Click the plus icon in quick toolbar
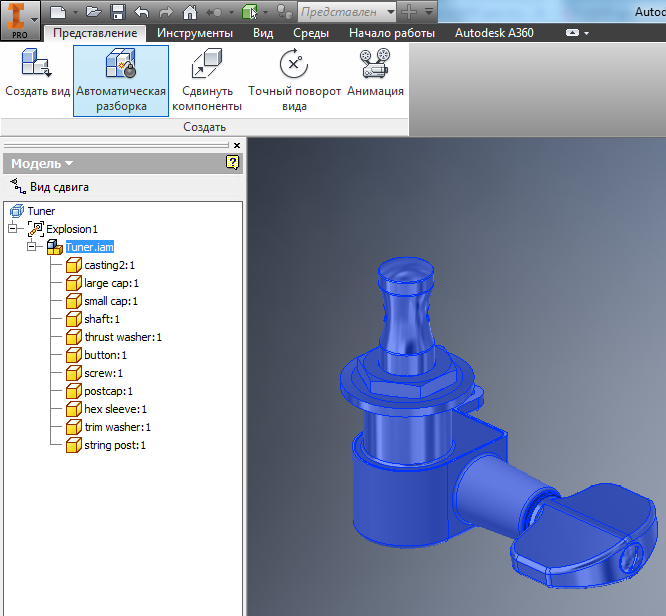This screenshot has width=666, height=616. pos(409,12)
